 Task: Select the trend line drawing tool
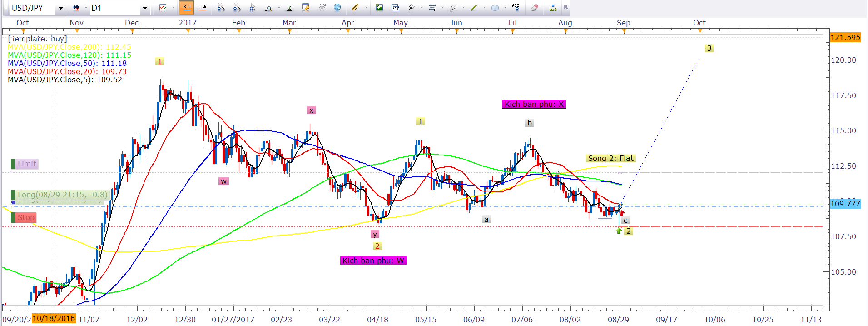[474, 8]
